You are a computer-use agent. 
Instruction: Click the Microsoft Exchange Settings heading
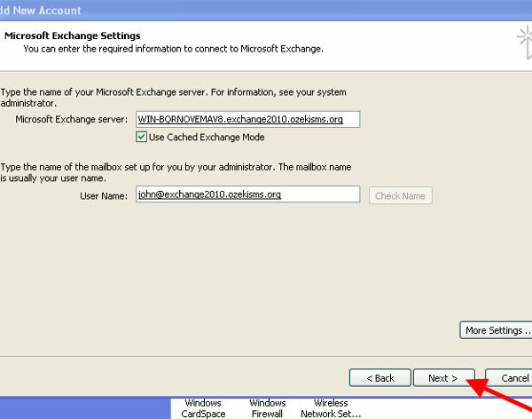(x=73, y=36)
